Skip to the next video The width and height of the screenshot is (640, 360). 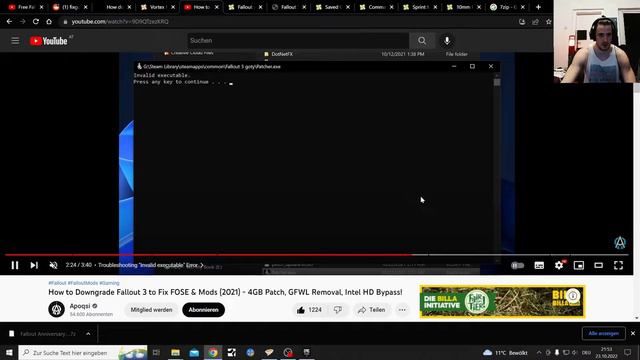34,265
